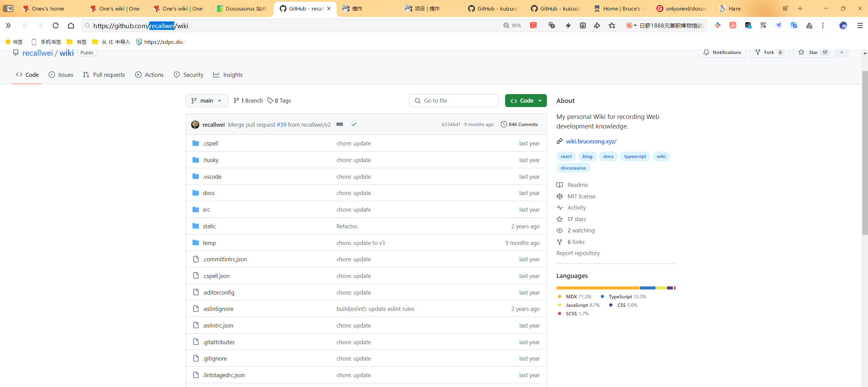This screenshot has width=868, height=387.
Task: Select the Code tab
Action: (x=27, y=75)
